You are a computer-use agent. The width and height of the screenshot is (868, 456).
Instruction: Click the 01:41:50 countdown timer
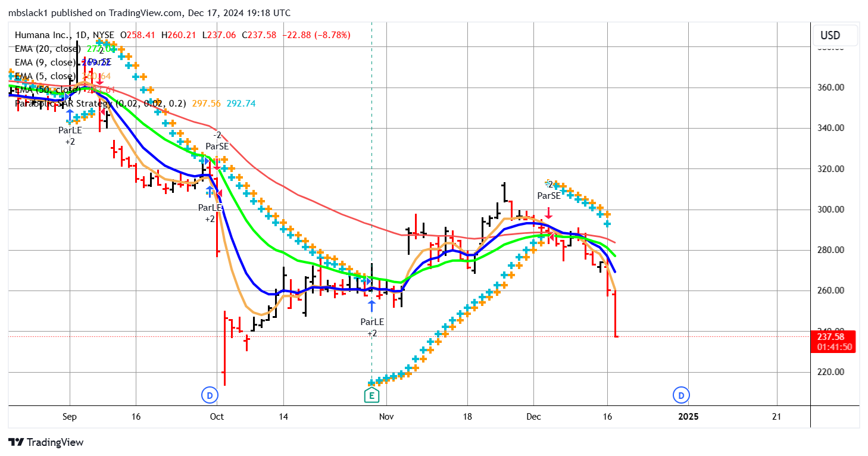[834, 347]
